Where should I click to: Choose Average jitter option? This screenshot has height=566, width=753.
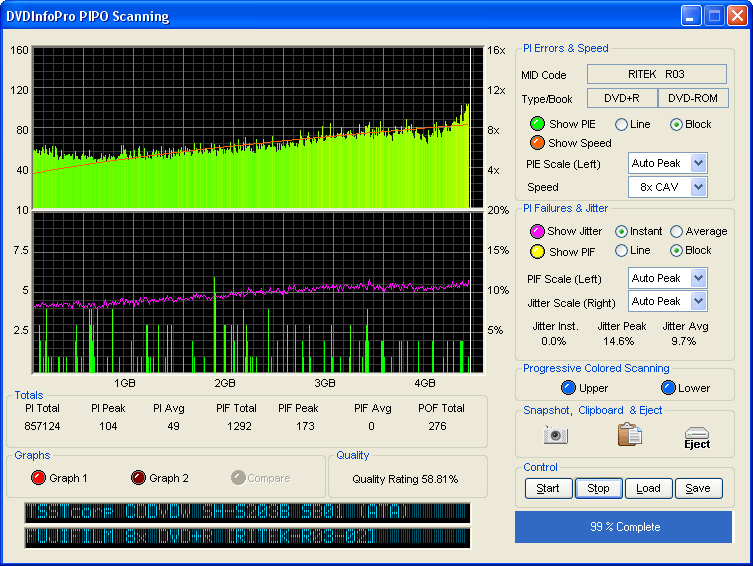point(676,231)
